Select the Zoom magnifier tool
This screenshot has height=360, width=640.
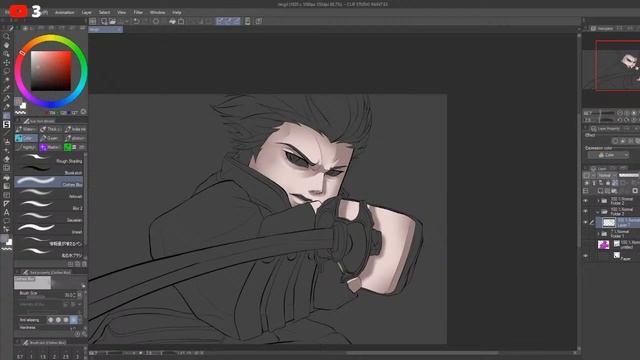coord(7,36)
